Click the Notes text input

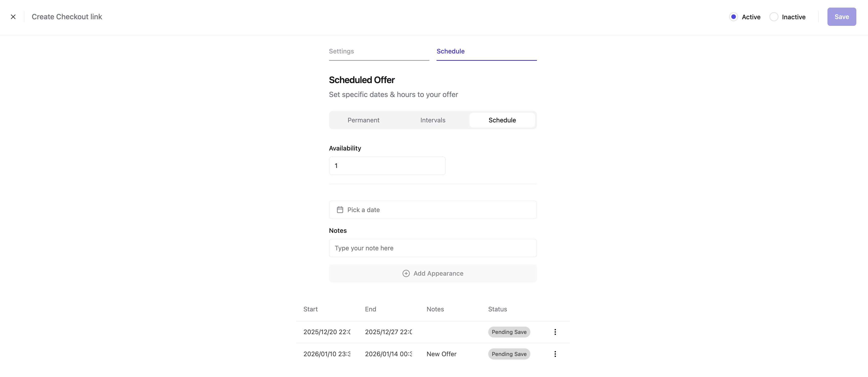433,248
